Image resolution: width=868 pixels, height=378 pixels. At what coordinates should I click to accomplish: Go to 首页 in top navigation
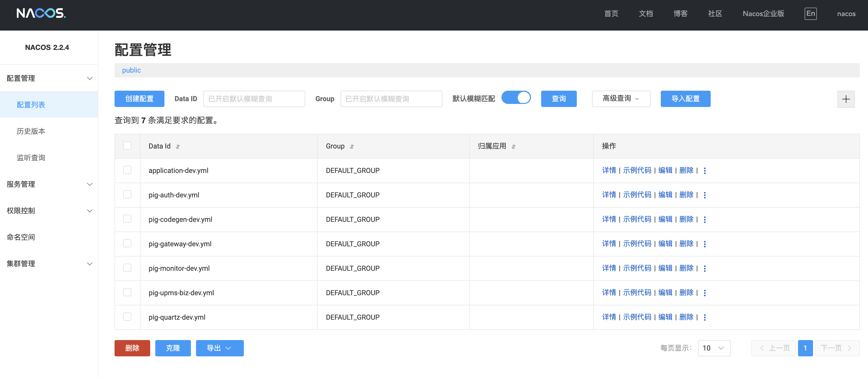[611, 14]
